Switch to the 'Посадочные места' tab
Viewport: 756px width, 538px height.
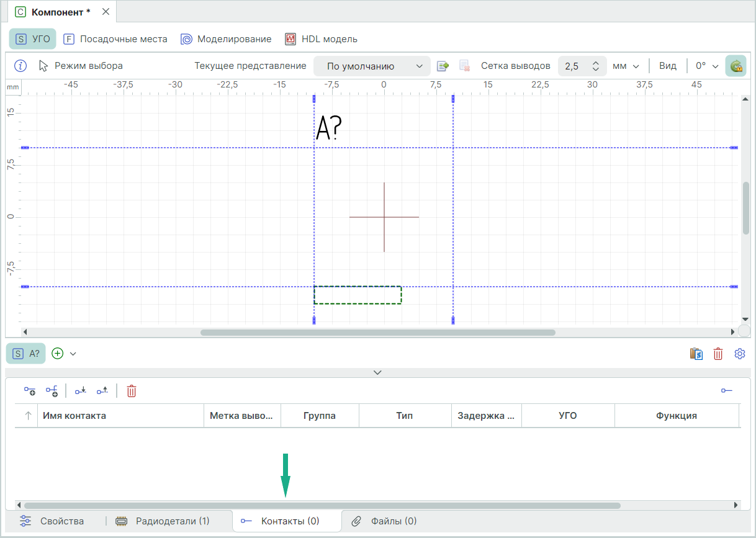(115, 39)
